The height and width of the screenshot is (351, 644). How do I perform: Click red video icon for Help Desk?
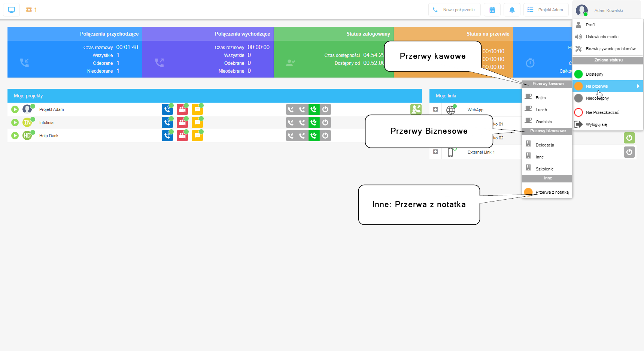pos(182,136)
